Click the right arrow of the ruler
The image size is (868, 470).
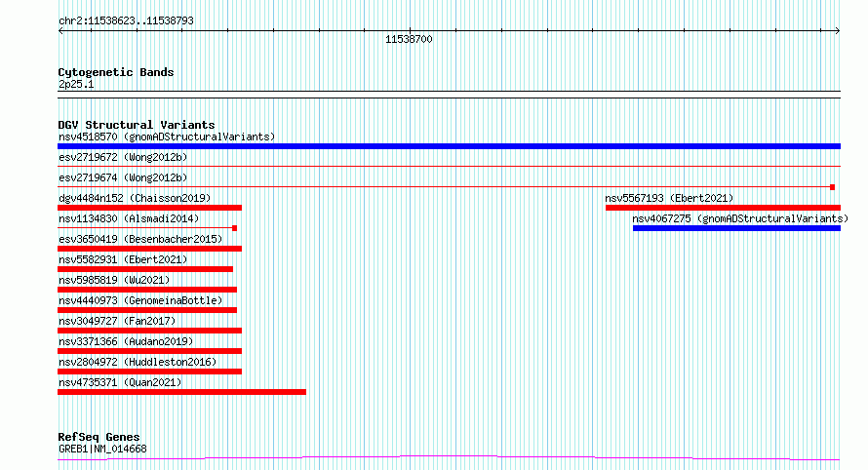point(838,31)
